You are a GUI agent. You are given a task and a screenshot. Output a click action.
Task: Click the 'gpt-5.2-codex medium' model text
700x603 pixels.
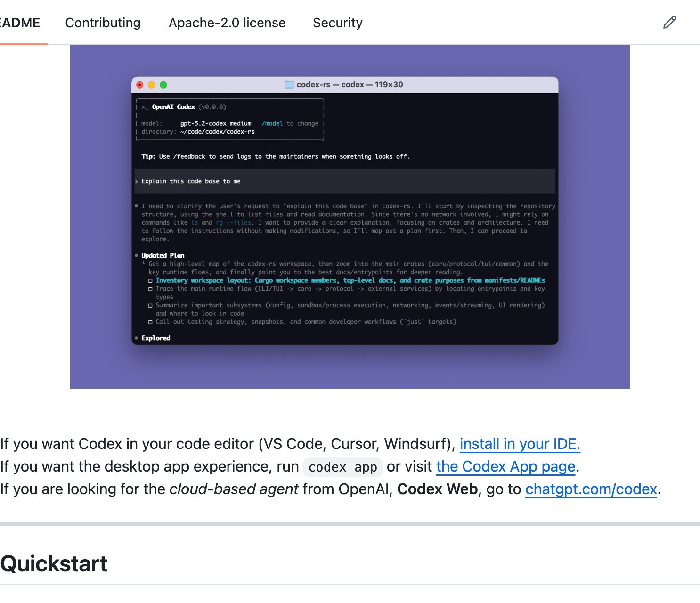click(x=216, y=123)
